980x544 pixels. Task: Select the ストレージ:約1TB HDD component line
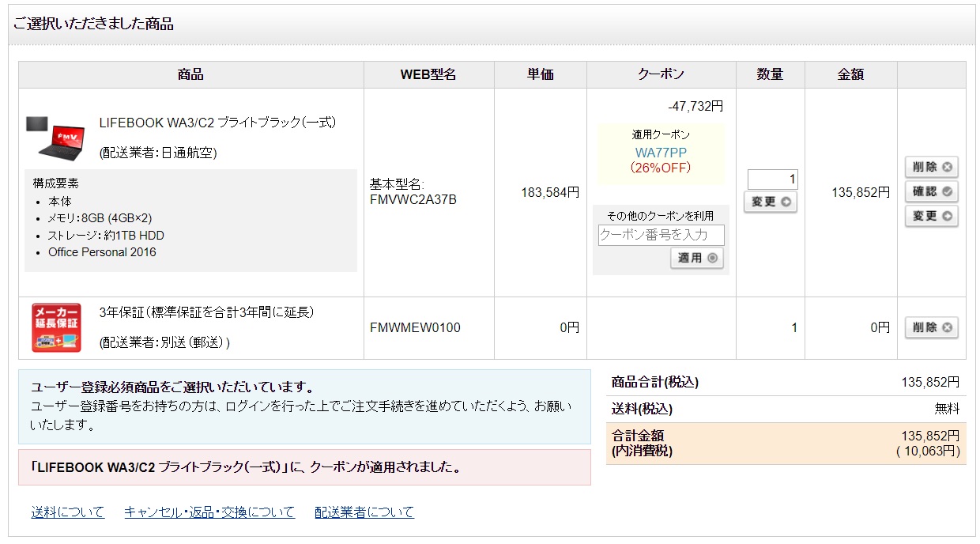click(x=107, y=236)
